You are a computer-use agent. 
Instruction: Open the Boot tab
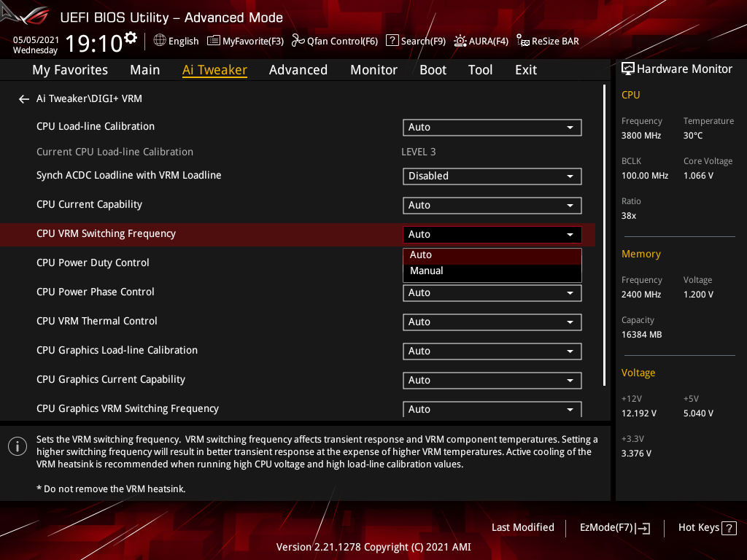(433, 70)
